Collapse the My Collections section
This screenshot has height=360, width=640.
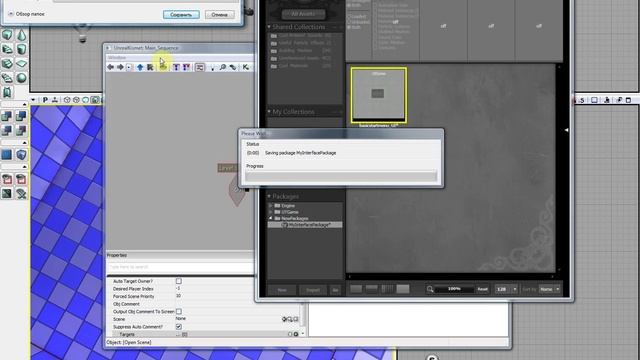pos(269,111)
